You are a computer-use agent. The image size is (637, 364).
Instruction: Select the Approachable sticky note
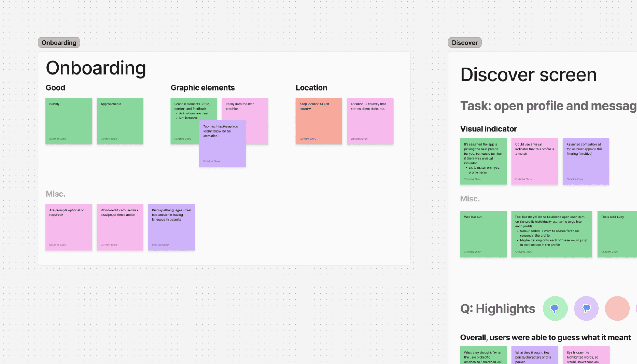point(120,121)
